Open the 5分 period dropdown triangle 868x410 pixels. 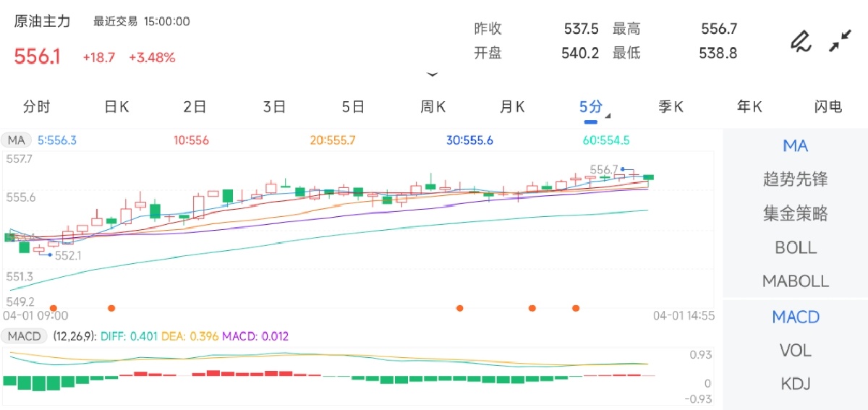608,116
